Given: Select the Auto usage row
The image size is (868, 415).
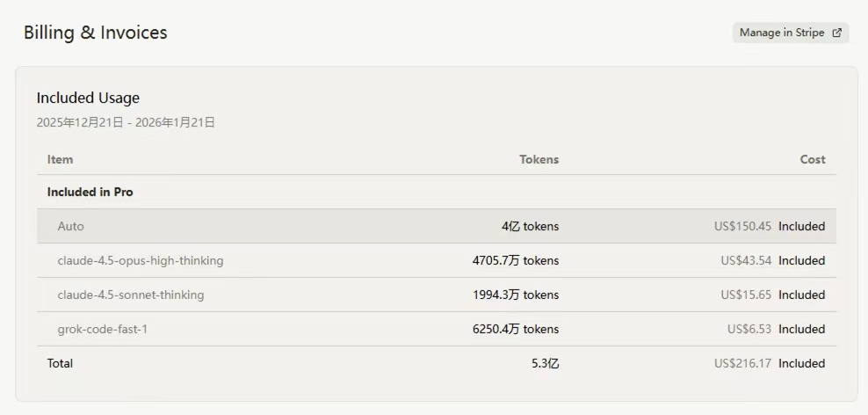Looking at the screenshot, I should (x=437, y=226).
